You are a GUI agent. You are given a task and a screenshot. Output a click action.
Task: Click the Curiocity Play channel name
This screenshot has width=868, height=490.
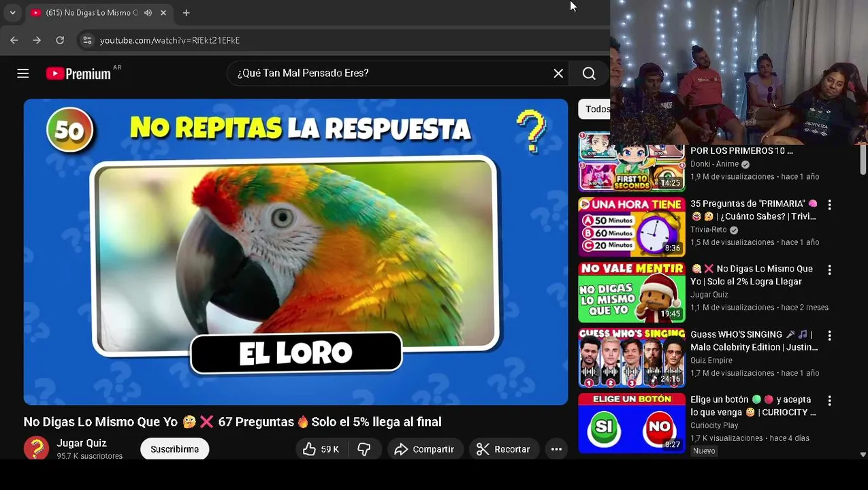point(714,425)
